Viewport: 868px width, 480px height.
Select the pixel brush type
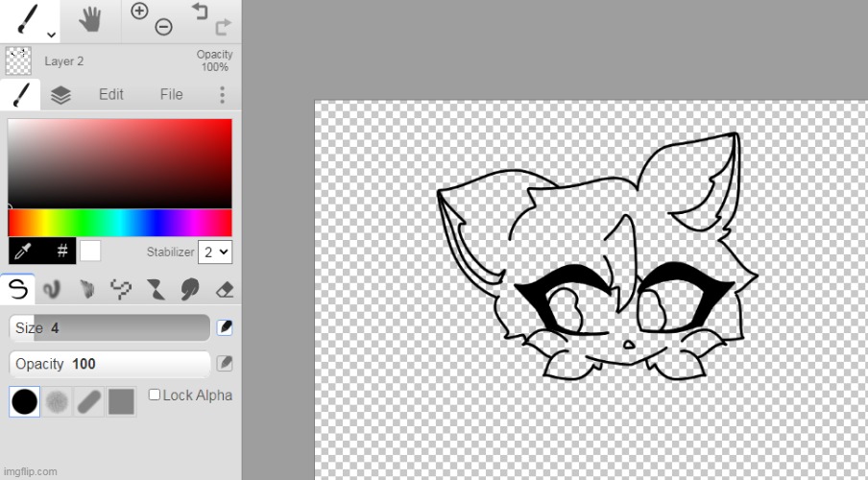121,289
